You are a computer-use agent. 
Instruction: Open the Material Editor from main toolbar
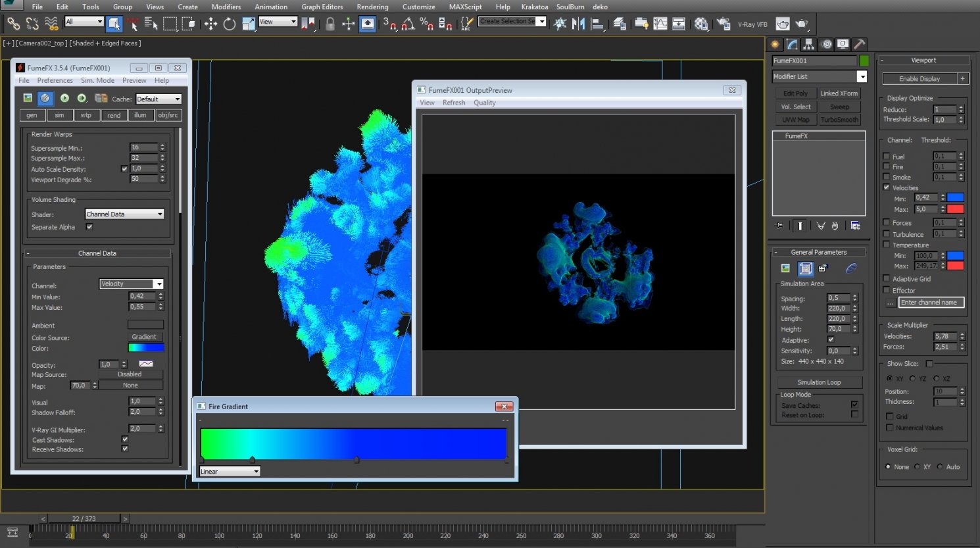point(700,24)
